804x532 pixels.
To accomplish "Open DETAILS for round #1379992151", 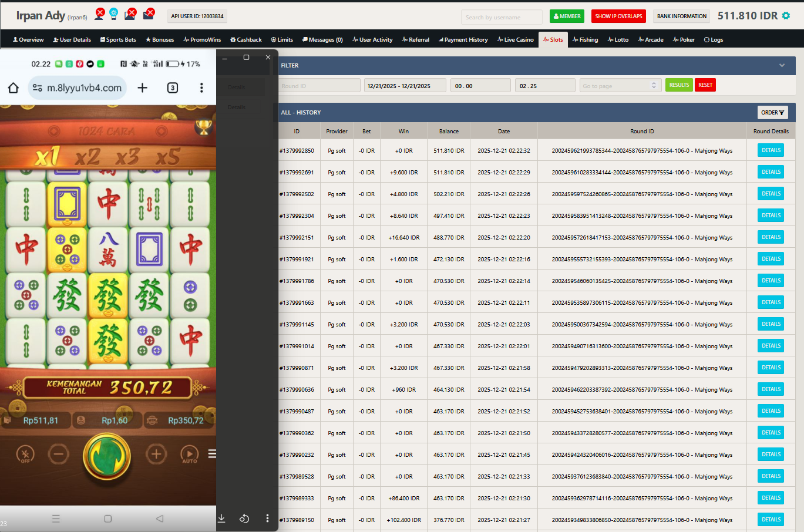I will click(771, 237).
